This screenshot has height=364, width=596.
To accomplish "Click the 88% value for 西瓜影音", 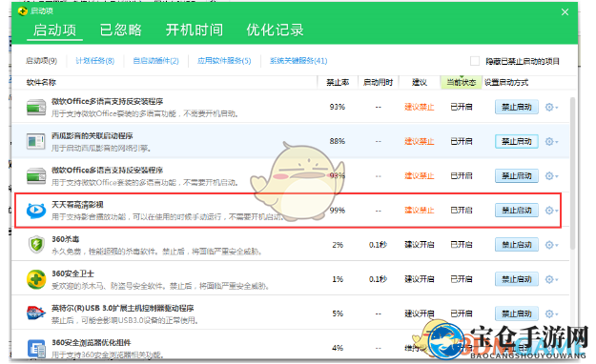I will coord(338,141).
